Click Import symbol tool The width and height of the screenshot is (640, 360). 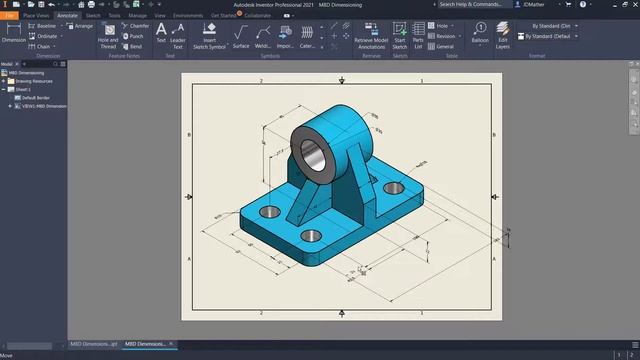[285, 36]
